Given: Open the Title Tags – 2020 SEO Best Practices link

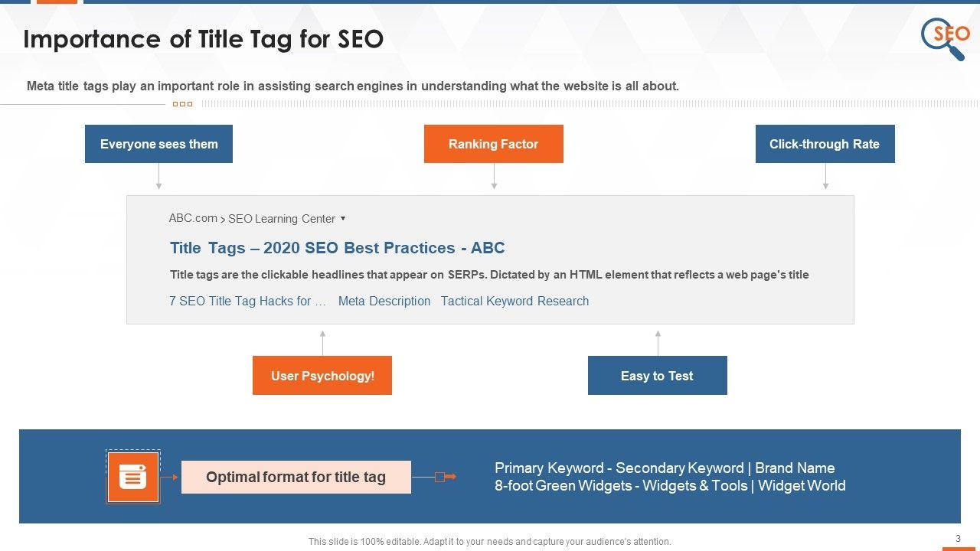Looking at the screenshot, I should pos(337,248).
